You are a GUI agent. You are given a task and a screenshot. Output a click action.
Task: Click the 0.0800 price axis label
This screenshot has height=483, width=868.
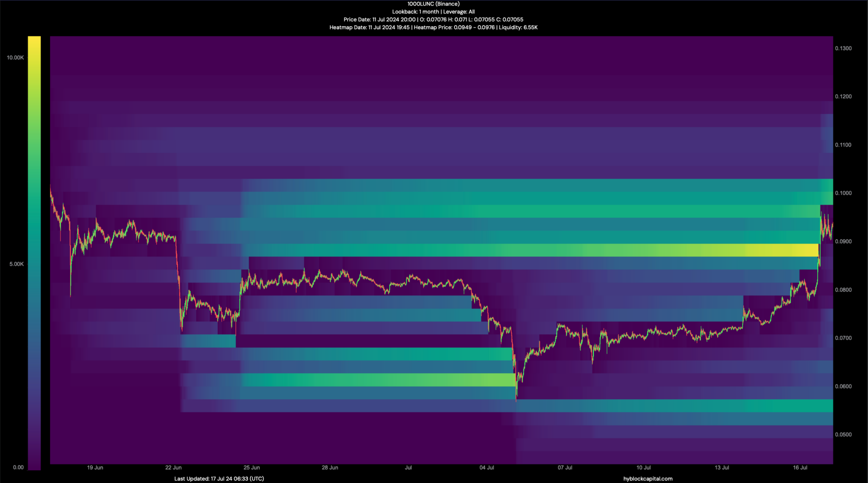[x=843, y=290]
